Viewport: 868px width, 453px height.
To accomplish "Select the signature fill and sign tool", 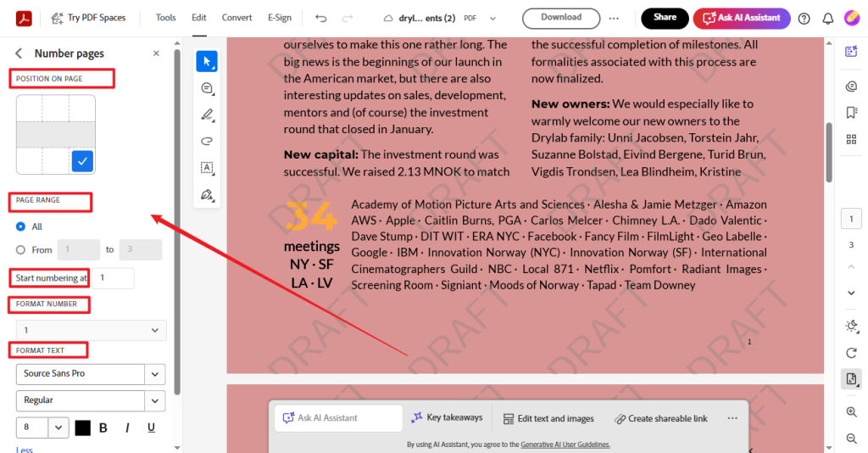I will point(207,194).
